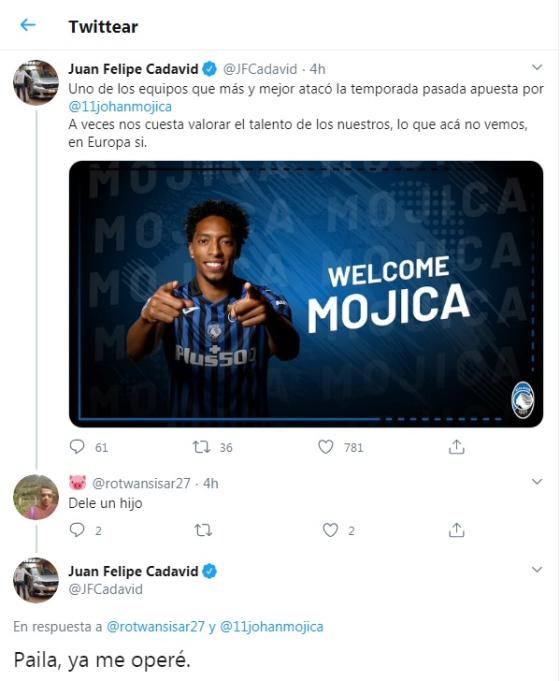The width and height of the screenshot is (560, 681).
Task: Open options chevron on rotwansisar27 reply
Action: pos(537,482)
